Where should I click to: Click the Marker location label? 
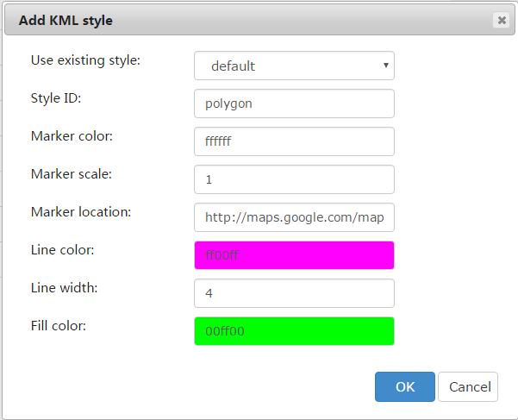click(x=80, y=212)
